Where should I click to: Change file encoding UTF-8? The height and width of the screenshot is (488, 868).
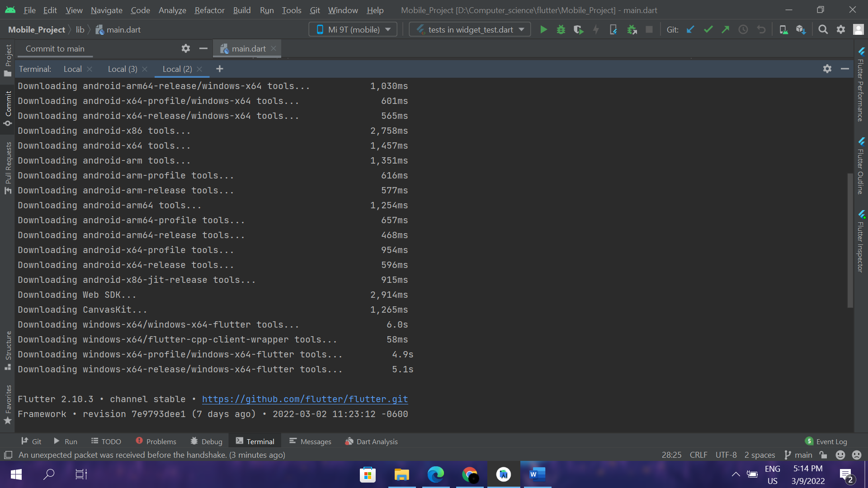point(726,455)
